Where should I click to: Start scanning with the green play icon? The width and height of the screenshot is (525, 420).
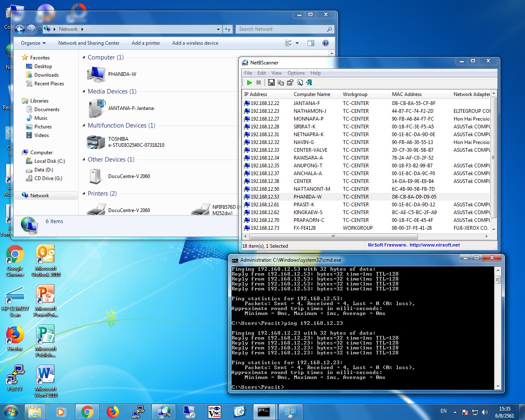[x=249, y=82]
